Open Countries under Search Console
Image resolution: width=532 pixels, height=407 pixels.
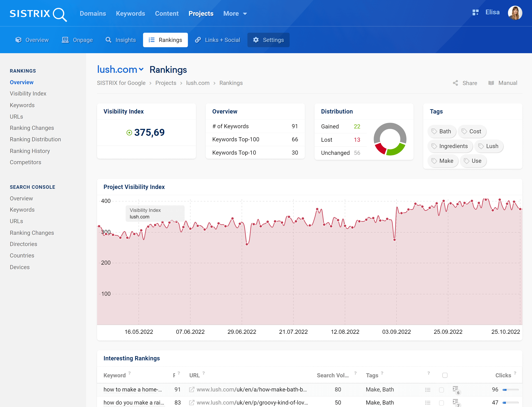22,256
